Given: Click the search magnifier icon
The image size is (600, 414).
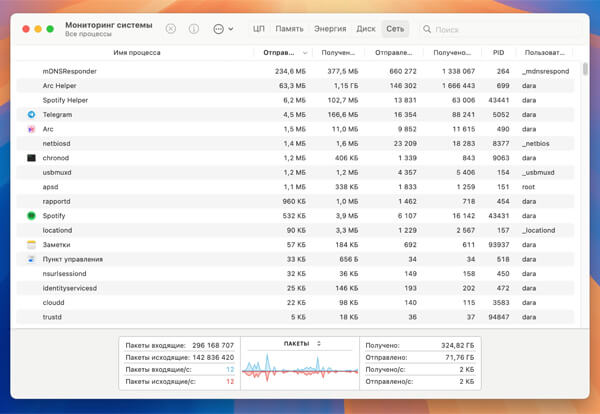Looking at the screenshot, I should [427, 29].
